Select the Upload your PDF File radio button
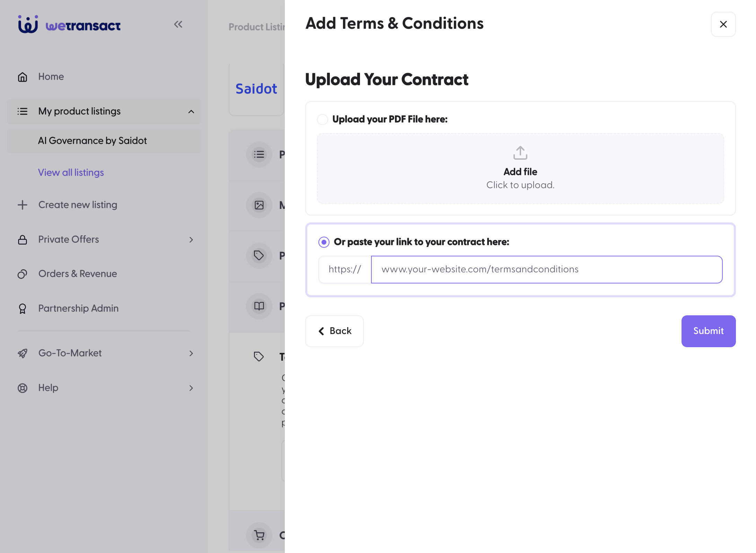This screenshot has width=756, height=553. pyautogui.click(x=323, y=120)
